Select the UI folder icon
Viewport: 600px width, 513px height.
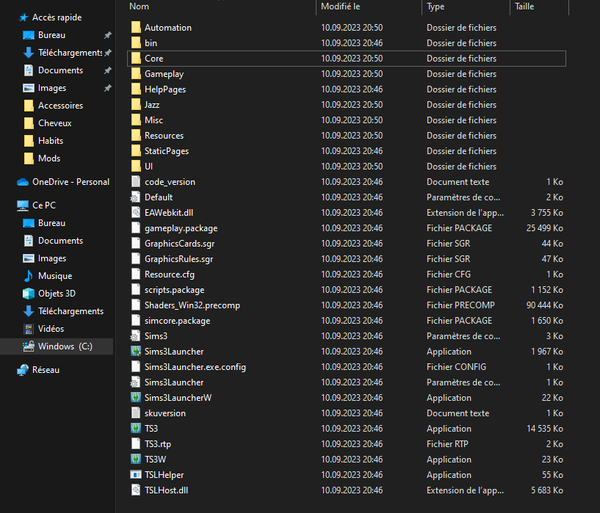136,166
